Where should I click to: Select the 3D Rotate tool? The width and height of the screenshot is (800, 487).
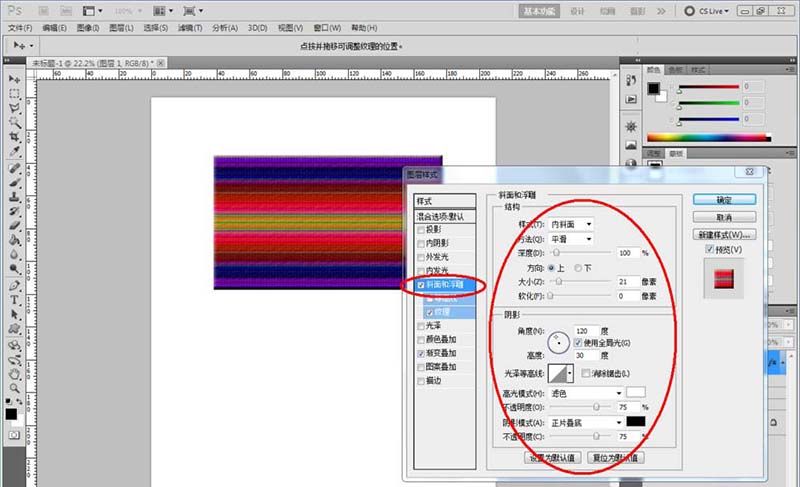click(14, 345)
